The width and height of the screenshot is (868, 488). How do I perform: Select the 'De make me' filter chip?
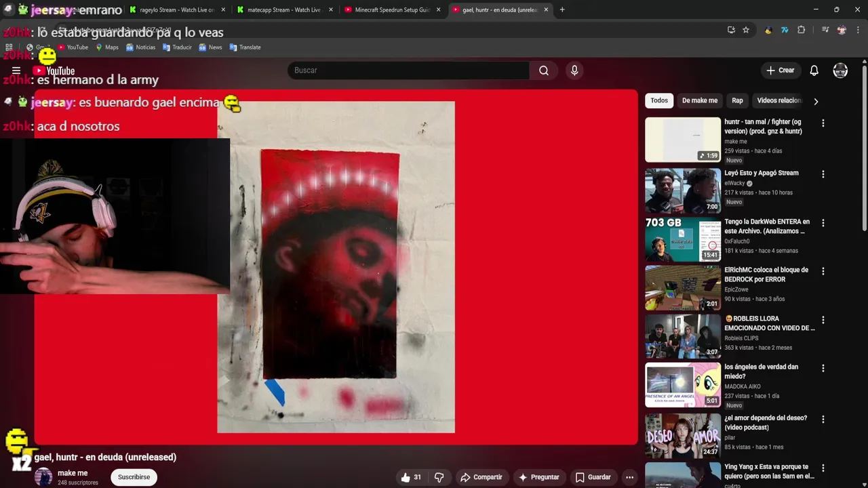pyautogui.click(x=699, y=100)
